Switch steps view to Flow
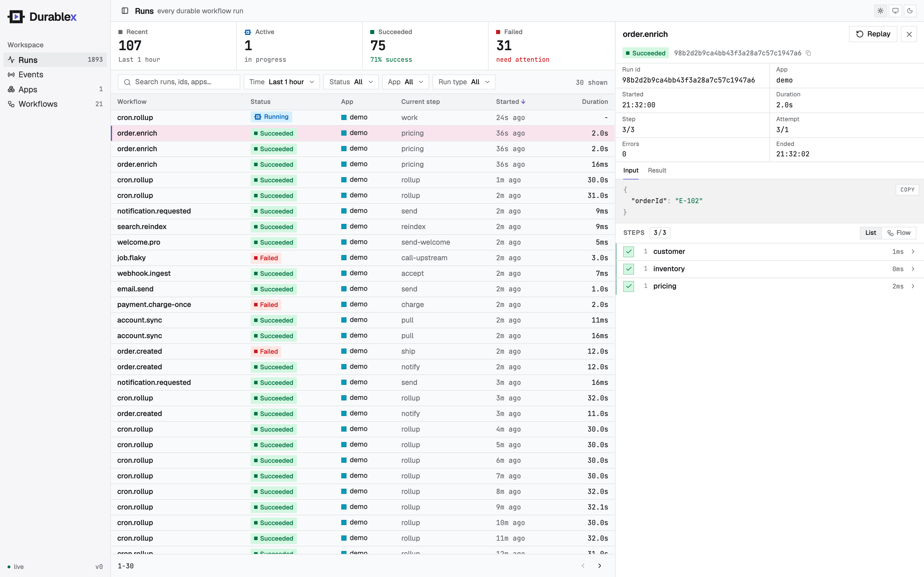 [899, 233]
